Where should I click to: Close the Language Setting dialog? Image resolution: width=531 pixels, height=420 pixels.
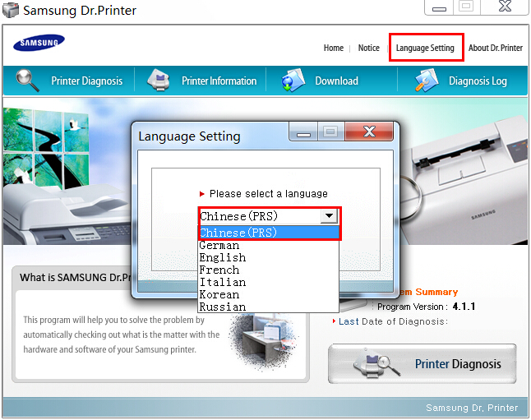point(369,131)
